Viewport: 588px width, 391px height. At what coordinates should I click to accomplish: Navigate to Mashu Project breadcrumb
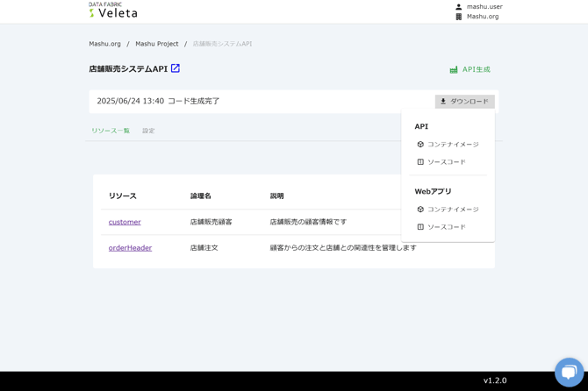156,44
